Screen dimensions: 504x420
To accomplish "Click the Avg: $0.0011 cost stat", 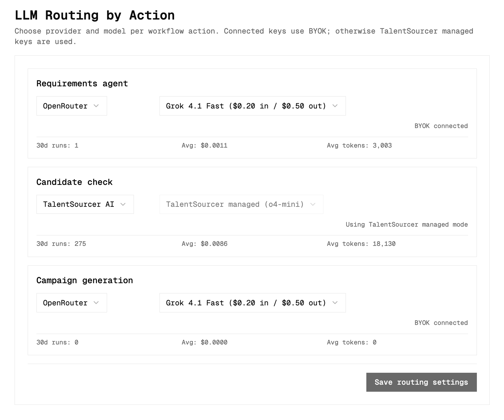I will tap(204, 146).
